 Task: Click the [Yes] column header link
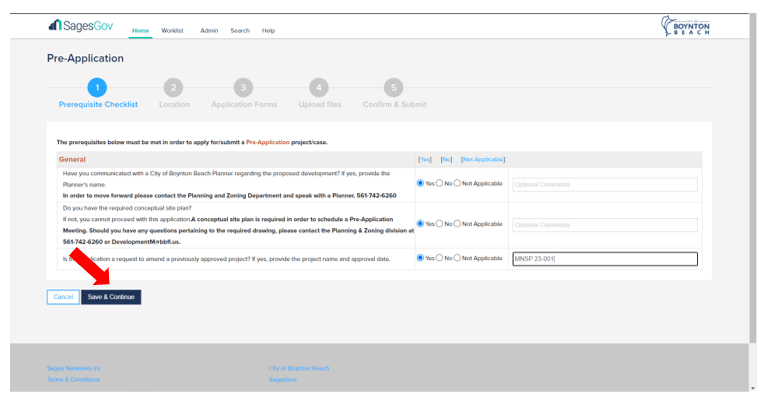(x=424, y=159)
